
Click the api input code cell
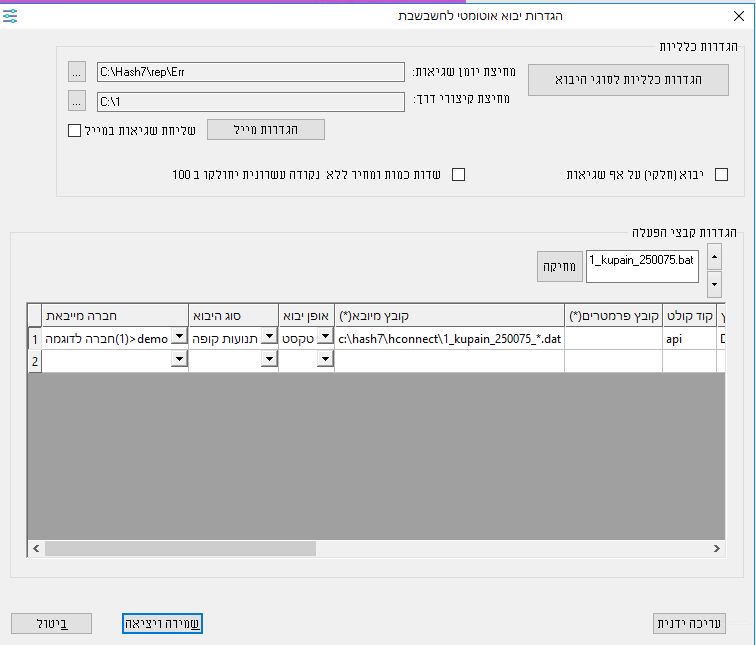pyautogui.click(x=689, y=339)
